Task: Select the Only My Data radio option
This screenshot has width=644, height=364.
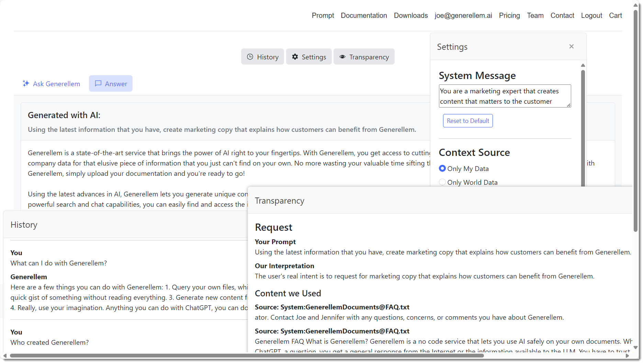Action: pos(442,168)
